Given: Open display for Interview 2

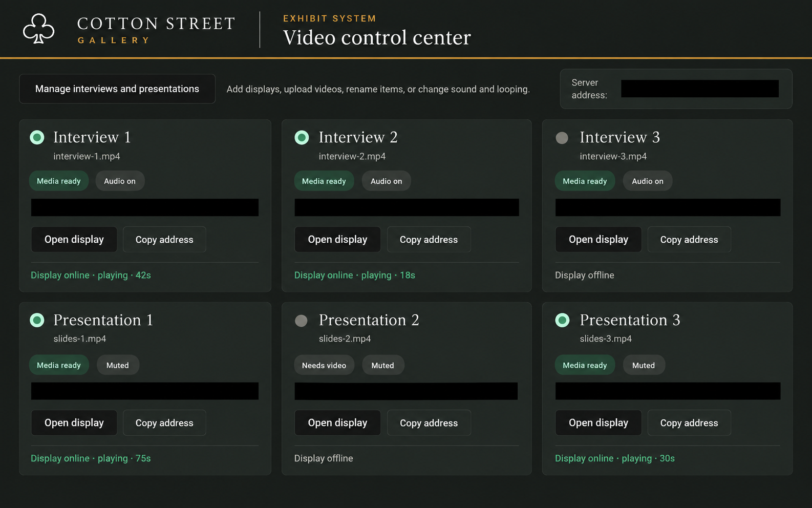Looking at the screenshot, I should [x=337, y=239].
